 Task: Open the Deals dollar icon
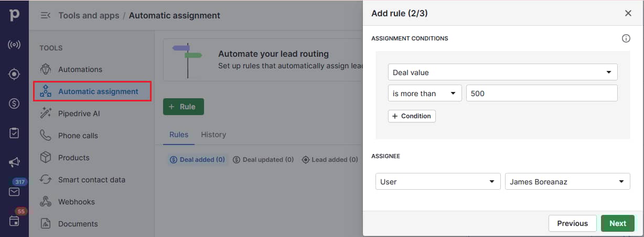(x=14, y=104)
